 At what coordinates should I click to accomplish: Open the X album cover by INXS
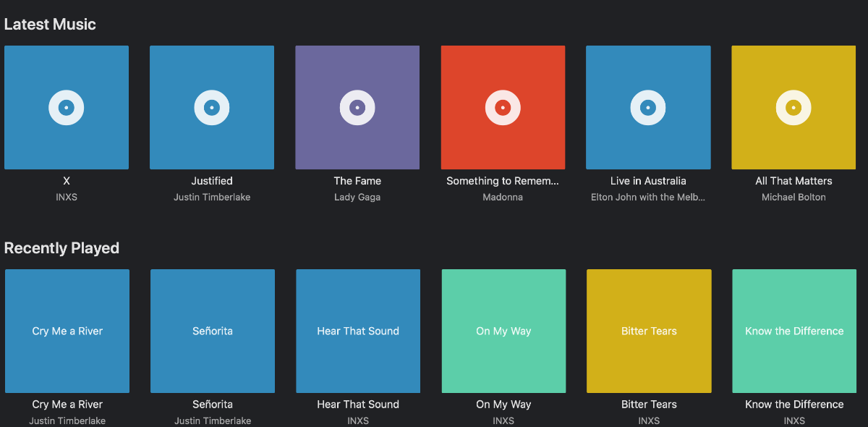67,108
